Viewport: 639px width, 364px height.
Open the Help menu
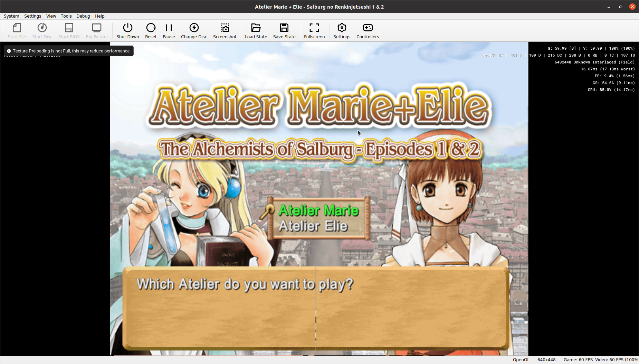(x=99, y=16)
